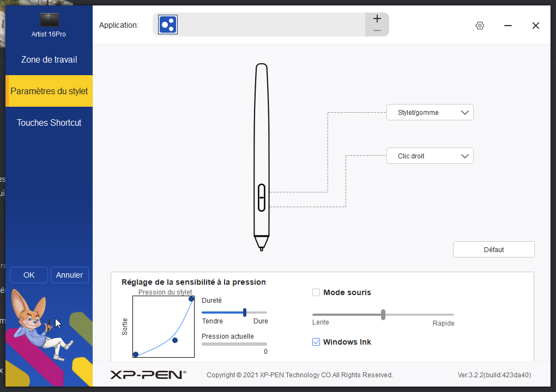The width and height of the screenshot is (556, 392).
Task: Click the Dureté hardness slider handle
Action: pos(245,313)
